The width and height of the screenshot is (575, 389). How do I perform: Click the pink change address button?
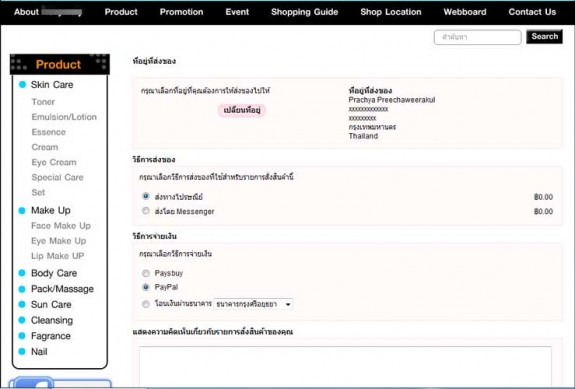click(242, 110)
